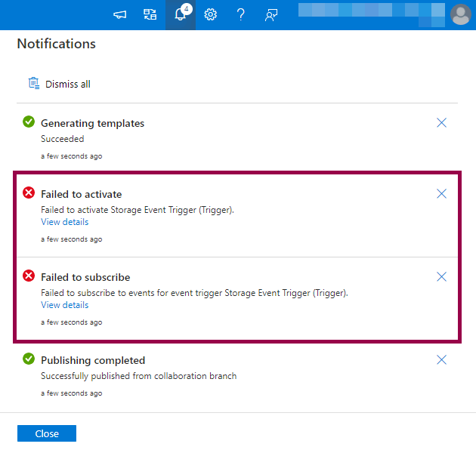This screenshot has height=453, width=476.
Task: Dismiss the Failed to subscribe notification
Action: click(x=442, y=277)
